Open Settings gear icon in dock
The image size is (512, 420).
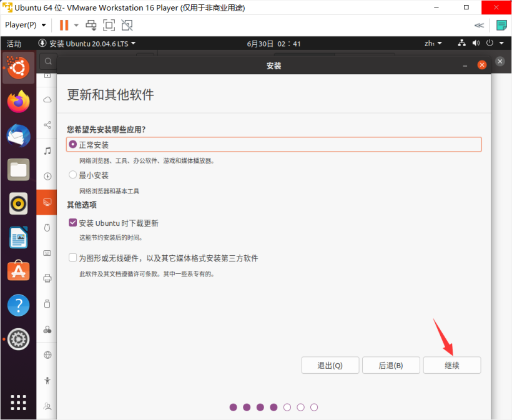(18, 339)
